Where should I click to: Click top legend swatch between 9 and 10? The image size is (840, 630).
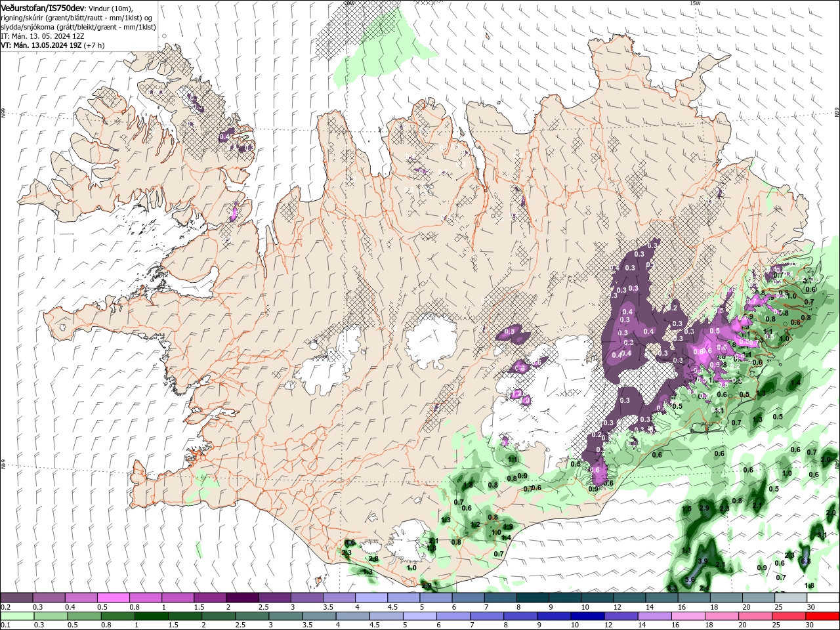565,597
